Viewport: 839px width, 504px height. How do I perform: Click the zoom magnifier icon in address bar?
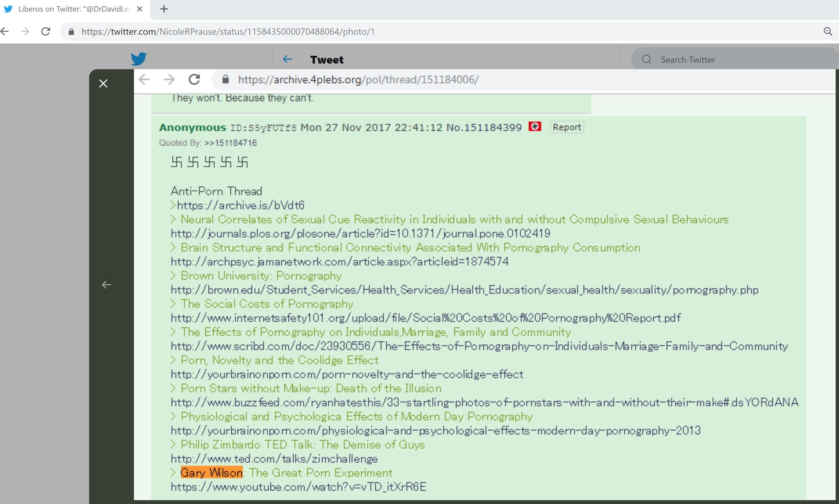click(x=828, y=32)
